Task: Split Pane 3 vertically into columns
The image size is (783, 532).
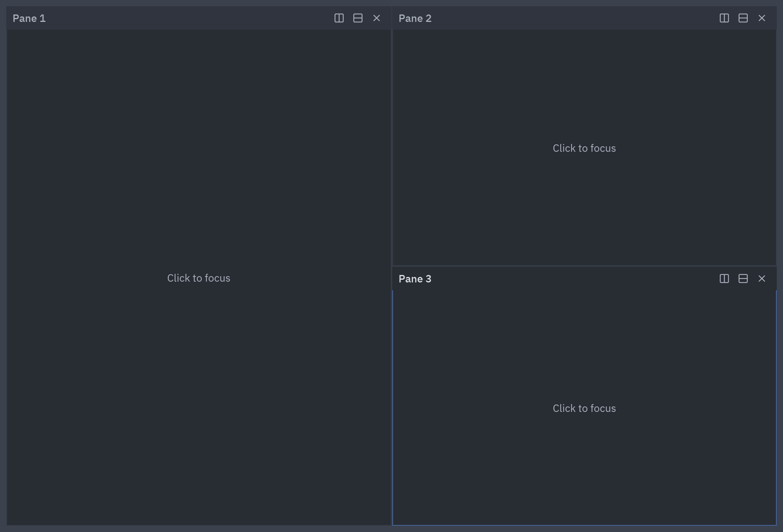Action: 724,279
